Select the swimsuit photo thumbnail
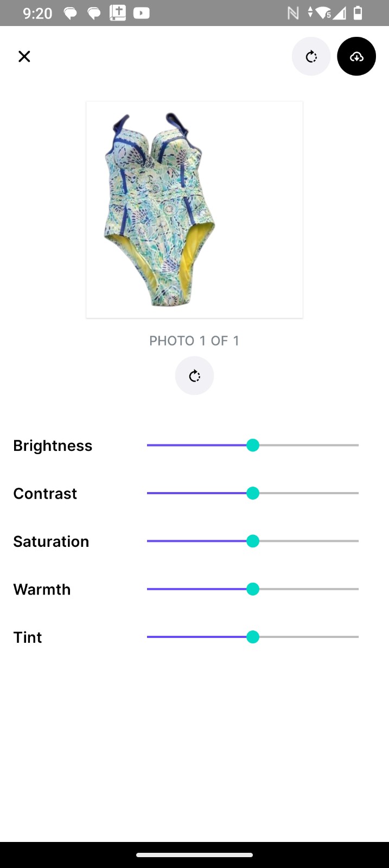The width and height of the screenshot is (389, 868). [194, 210]
